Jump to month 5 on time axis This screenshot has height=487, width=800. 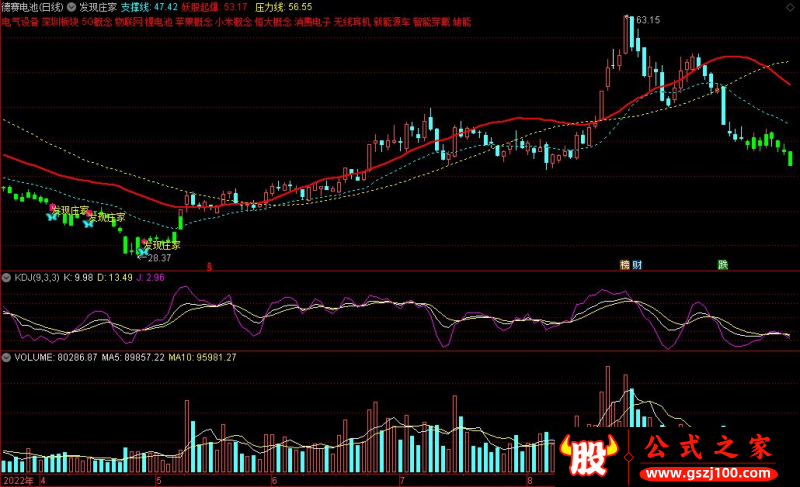159,481
